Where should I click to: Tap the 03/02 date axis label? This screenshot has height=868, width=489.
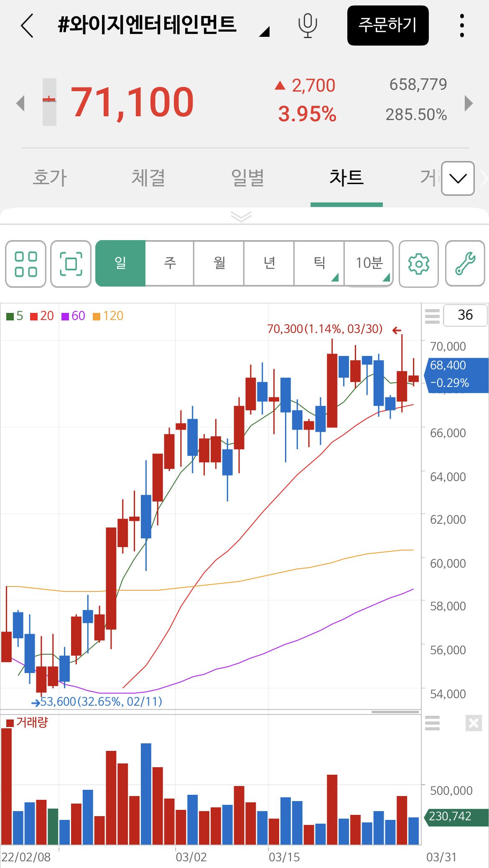pyautogui.click(x=191, y=857)
